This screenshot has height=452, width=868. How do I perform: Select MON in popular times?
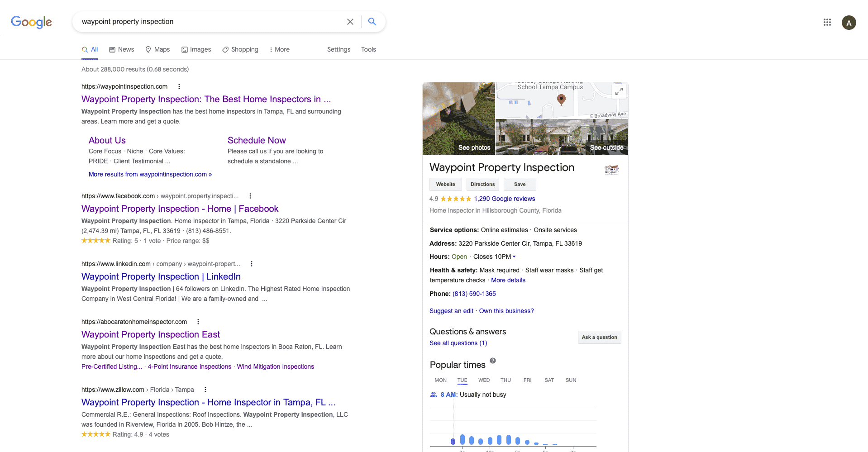click(x=440, y=380)
